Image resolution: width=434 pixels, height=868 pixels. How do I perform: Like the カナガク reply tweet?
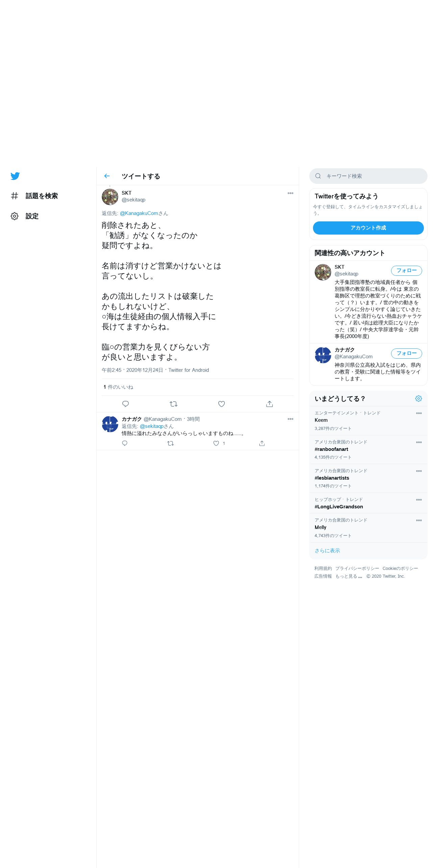click(x=216, y=443)
